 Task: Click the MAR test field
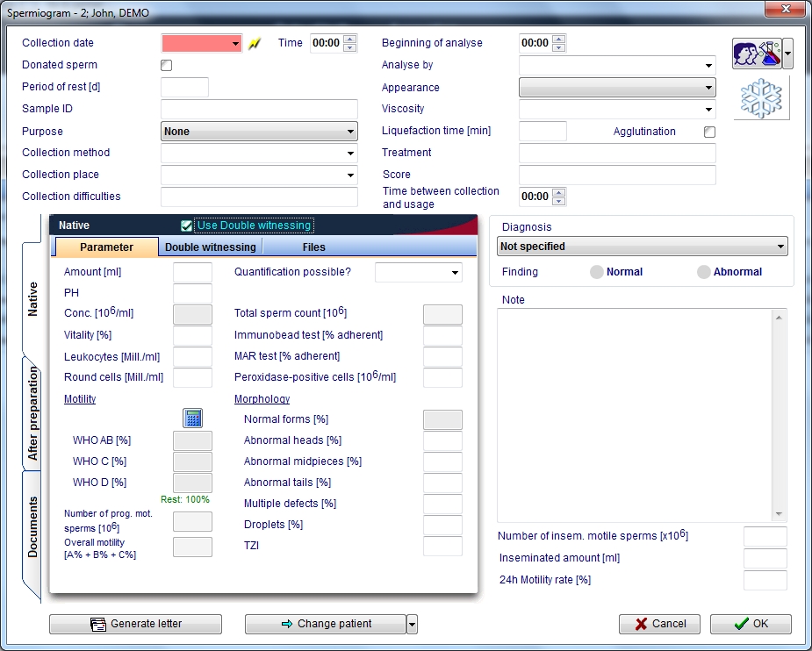(442, 356)
